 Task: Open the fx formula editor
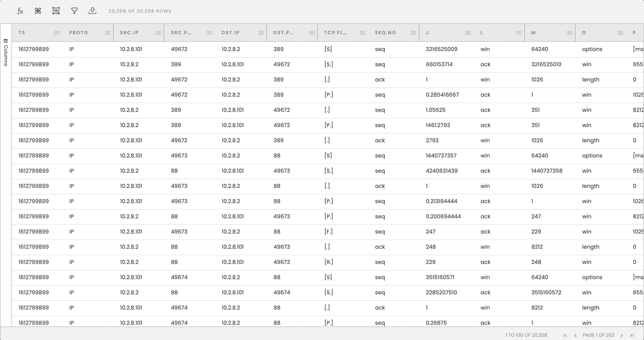[x=20, y=11]
